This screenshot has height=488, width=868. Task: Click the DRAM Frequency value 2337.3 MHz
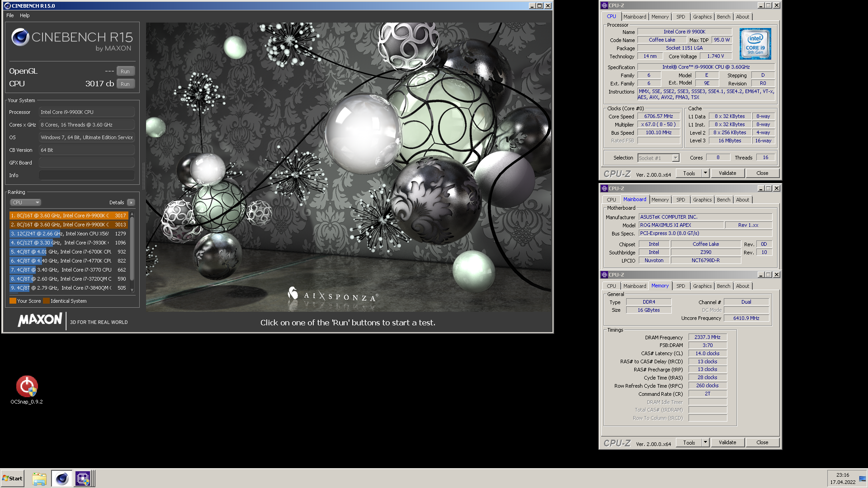click(x=708, y=337)
